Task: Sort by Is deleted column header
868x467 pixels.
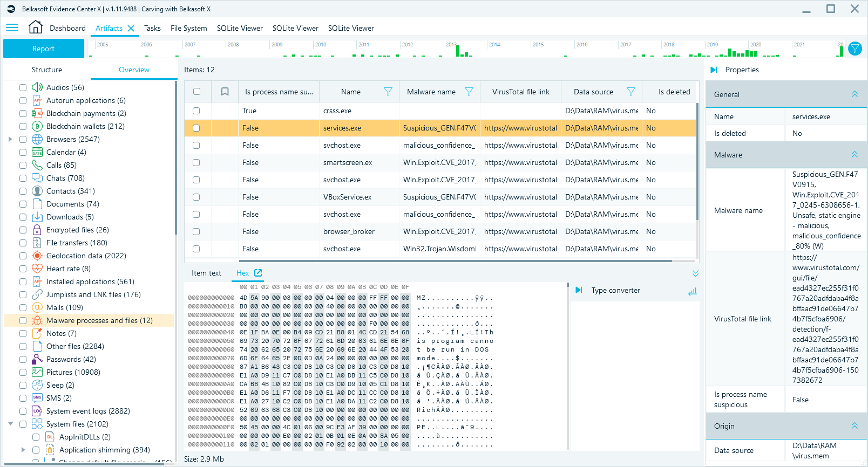Action: tap(674, 92)
